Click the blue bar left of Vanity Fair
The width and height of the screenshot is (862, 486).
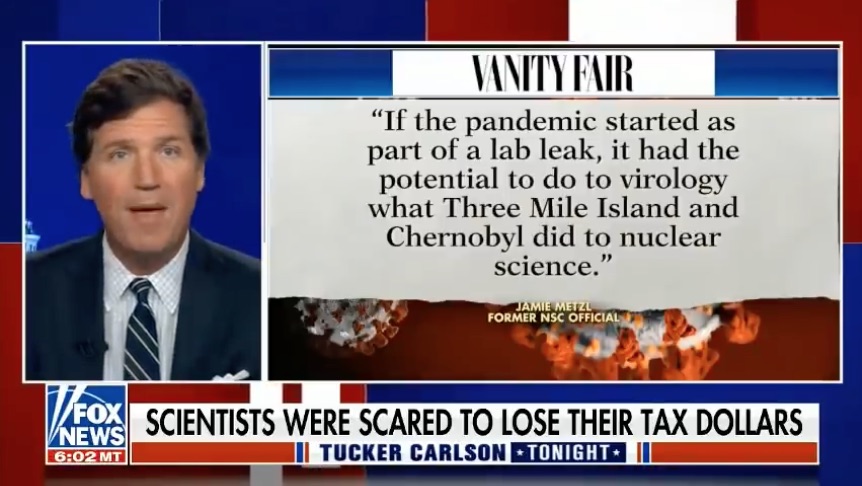330,73
